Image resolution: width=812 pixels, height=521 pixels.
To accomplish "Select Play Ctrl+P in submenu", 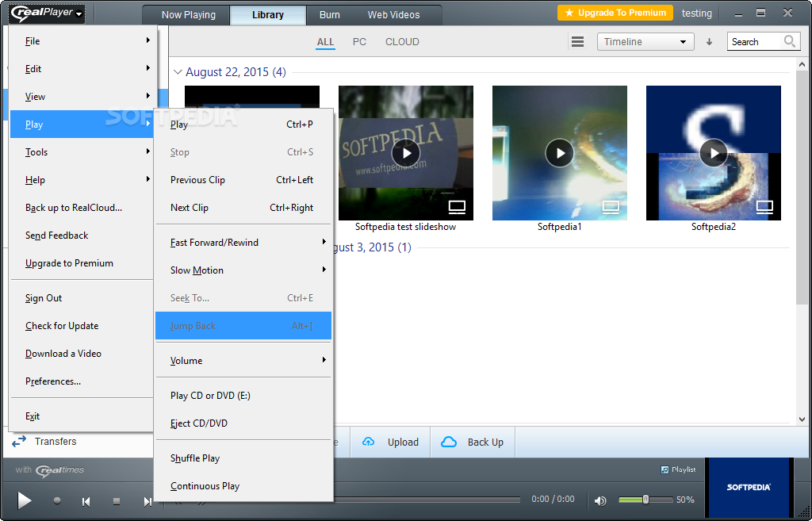I will point(243,125).
